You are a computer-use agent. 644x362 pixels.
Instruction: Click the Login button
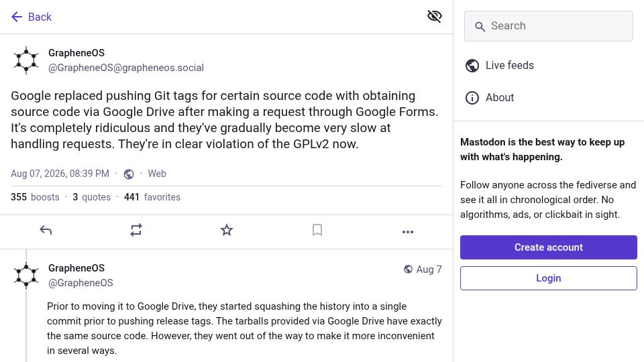point(548,278)
